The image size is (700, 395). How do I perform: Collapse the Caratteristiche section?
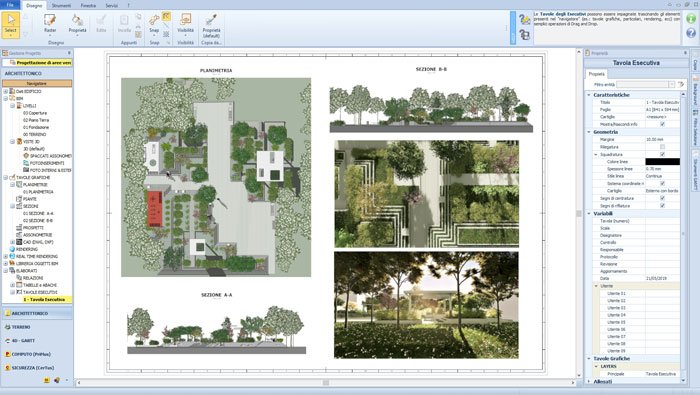[589, 95]
